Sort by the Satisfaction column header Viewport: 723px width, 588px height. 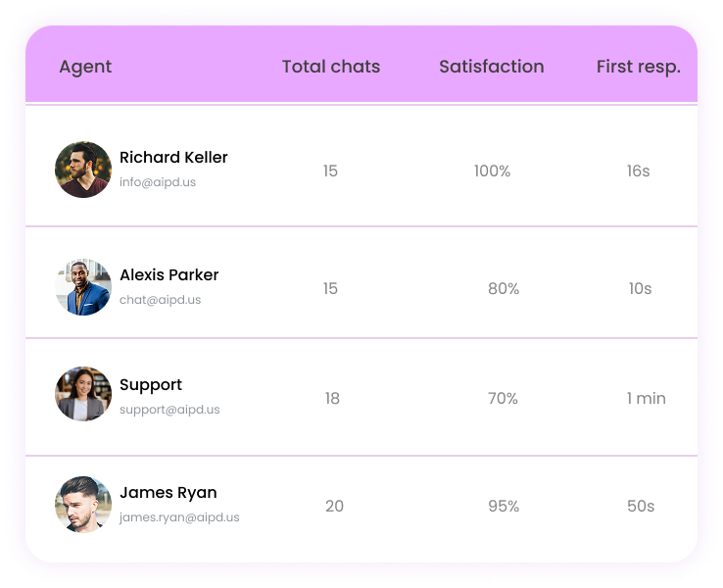(491, 67)
